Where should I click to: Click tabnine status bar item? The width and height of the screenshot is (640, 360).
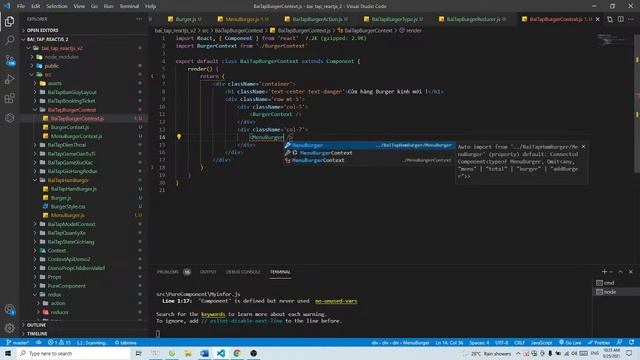pyautogui.click(x=126, y=342)
